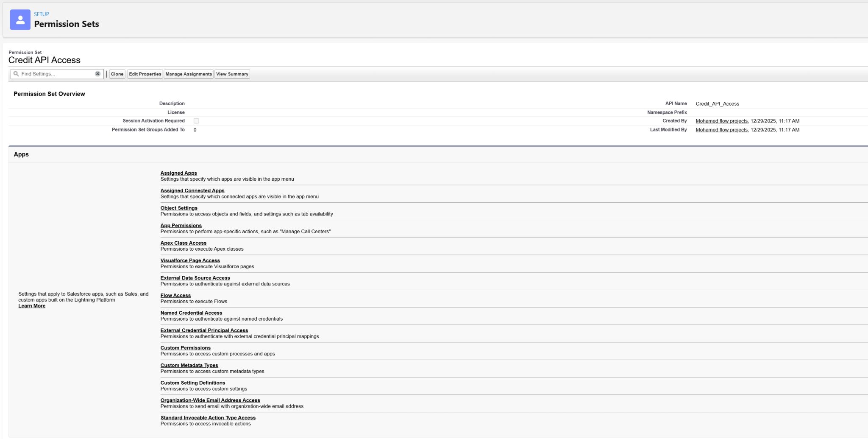Open Visualforce Page Access

tap(190, 260)
